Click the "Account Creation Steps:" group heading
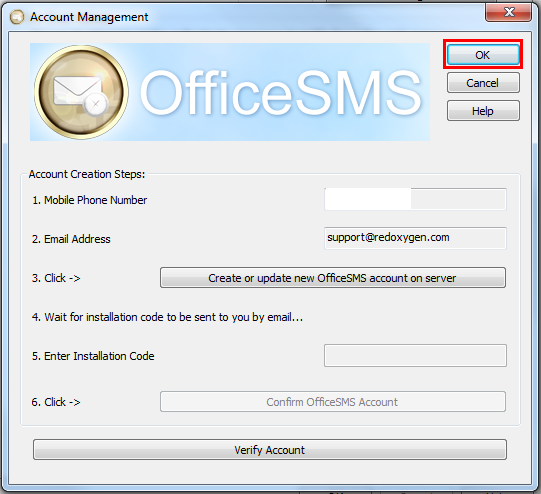This screenshot has width=541, height=494. pyautogui.click(x=87, y=174)
